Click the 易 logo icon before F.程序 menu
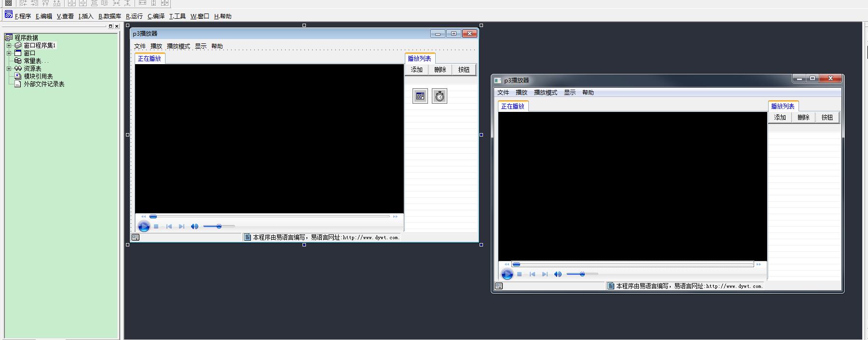This screenshot has width=868, height=340. 9,14
